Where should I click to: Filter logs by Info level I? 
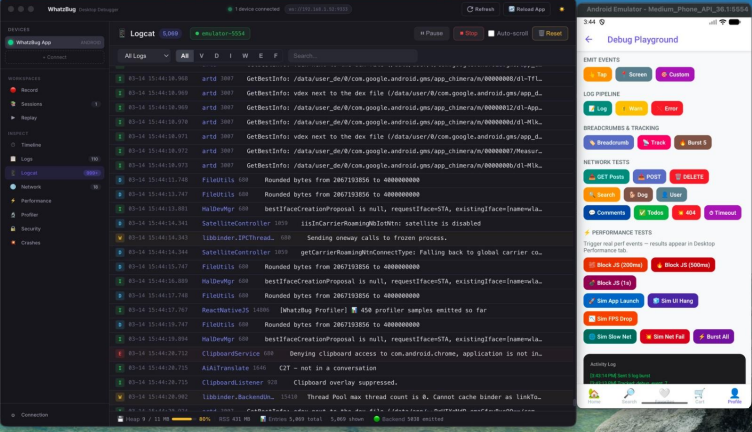point(230,56)
